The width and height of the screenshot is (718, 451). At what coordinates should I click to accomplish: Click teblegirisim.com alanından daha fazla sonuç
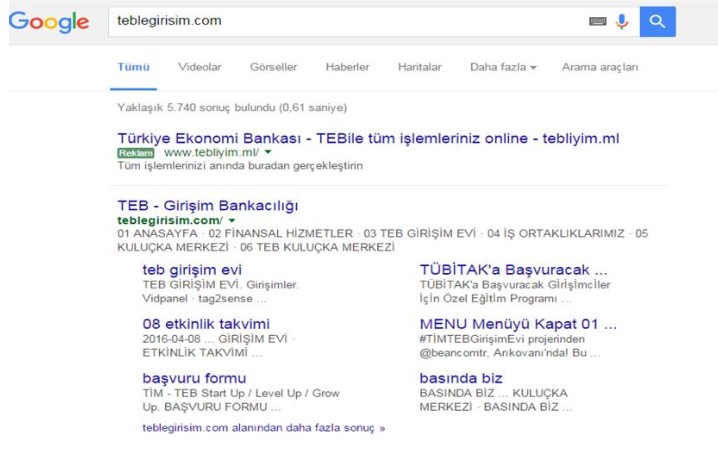pos(264,428)
